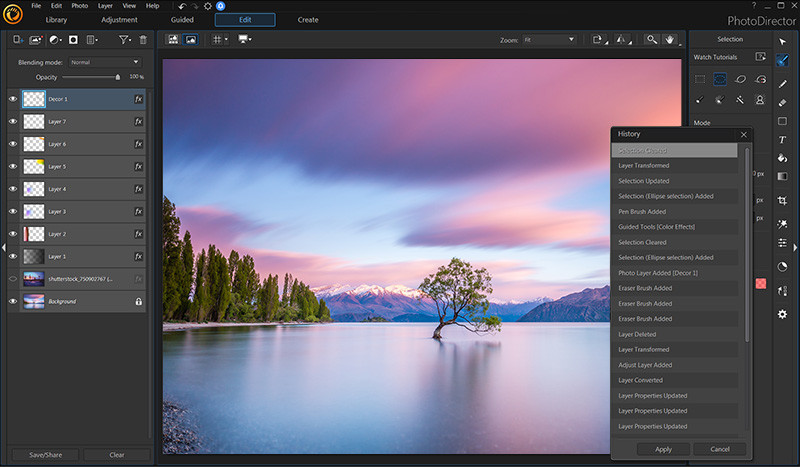Toggle visibility of Layer 7
Viewport: 800px width, 467px height.
13,121
